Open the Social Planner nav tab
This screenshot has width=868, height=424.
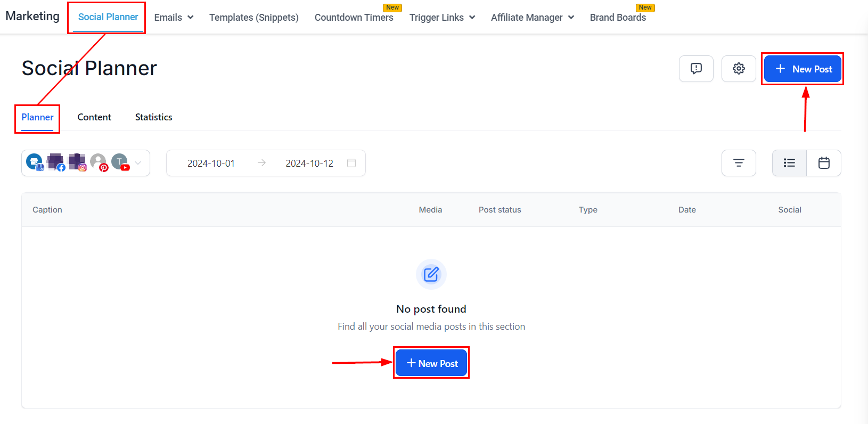tap(108, 17)
